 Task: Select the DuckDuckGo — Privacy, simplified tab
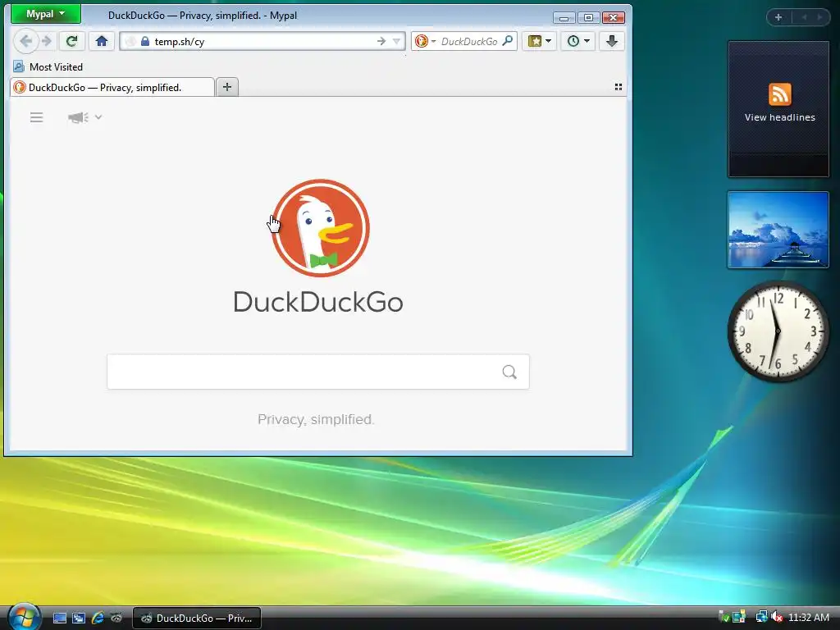(112, 87)
